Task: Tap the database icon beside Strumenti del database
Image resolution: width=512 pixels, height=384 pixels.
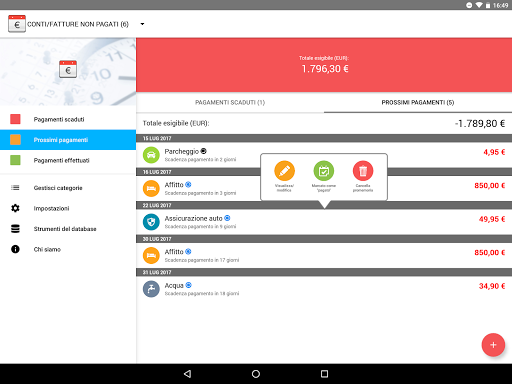Action: [15, 229]
